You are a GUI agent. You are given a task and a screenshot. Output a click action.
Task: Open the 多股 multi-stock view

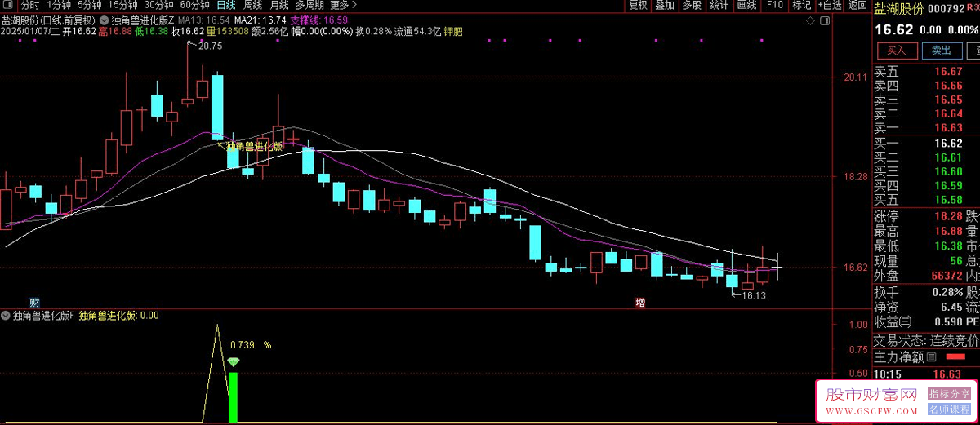[692, 5]
